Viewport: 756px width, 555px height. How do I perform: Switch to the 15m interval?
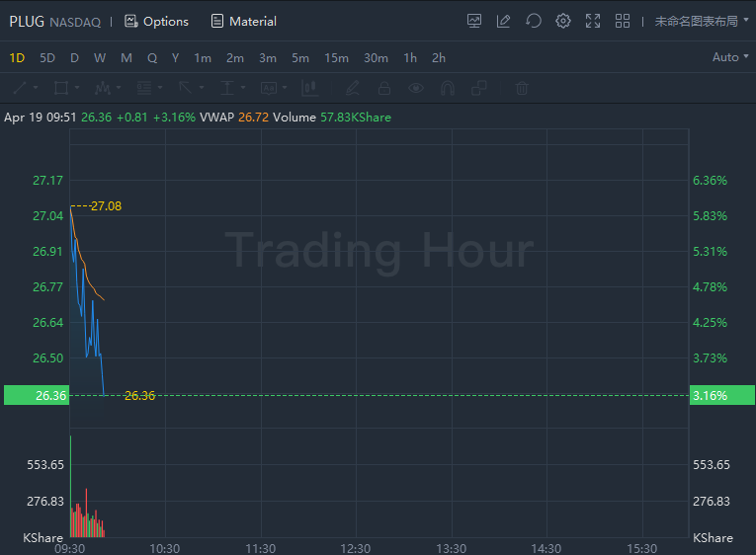(337, 58)
